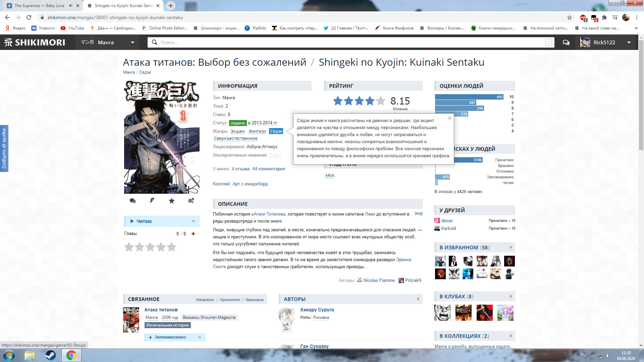
Task: Expand the Манга section dropdown in header
Action: coord(132,43)
